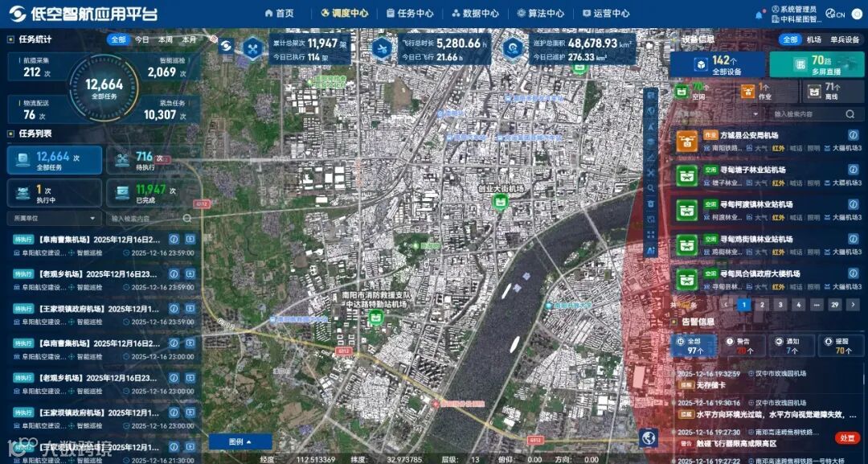Click orange drone icon of 方城县公安局机场
Viewport: 868px width, 464px height.
687,142
